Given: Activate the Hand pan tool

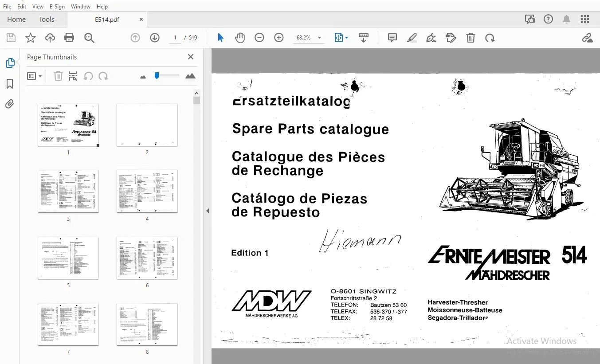Looking at the screenshot, I should [240, 38].
